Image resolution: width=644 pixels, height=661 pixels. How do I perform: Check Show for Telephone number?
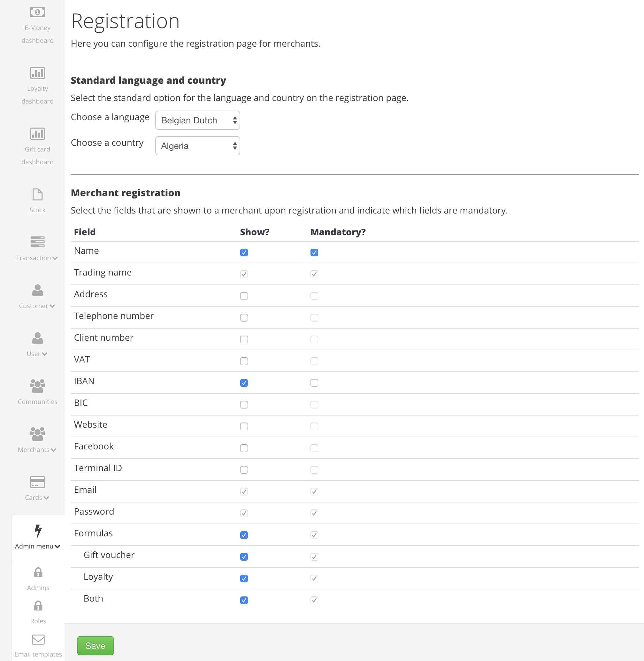pyautogui.click(x=244, y=317)
